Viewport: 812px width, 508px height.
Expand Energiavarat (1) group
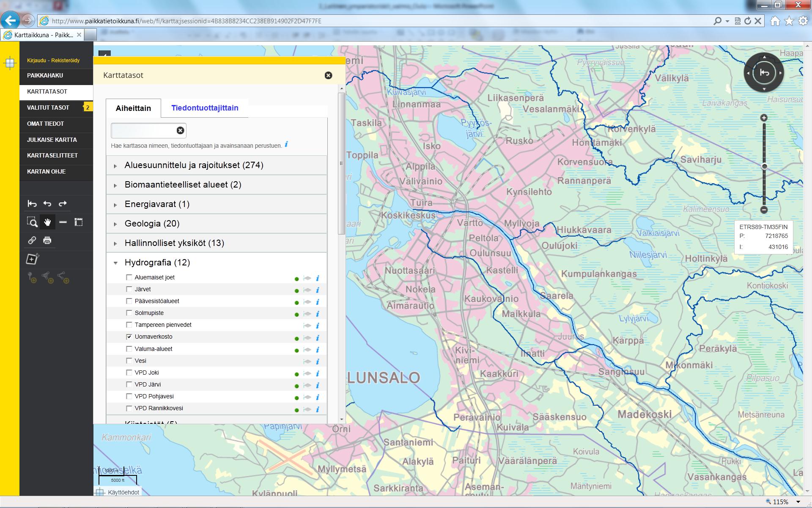pos(217,204)
